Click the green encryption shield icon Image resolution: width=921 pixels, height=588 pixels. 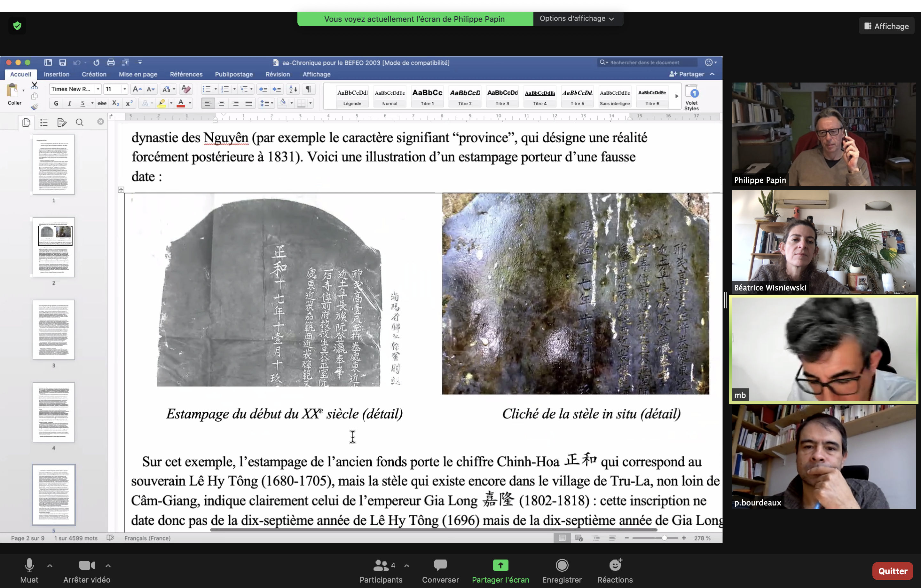tap(17, 26)
